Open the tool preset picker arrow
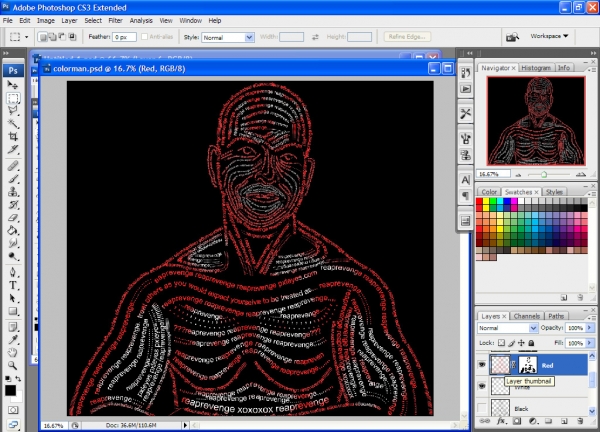Image resolution: width=600 pixels, height=432 pixels. (26, 37)
